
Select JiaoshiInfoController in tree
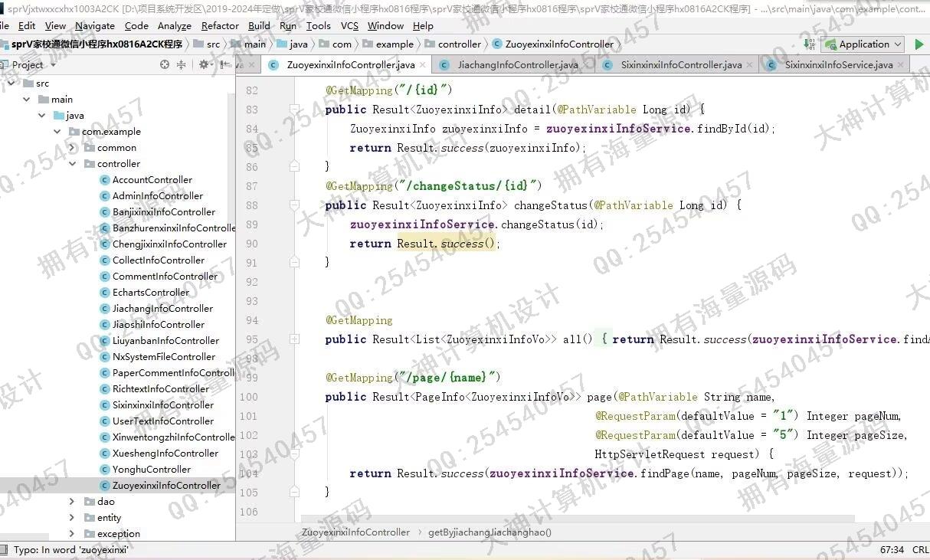point(159,325)
